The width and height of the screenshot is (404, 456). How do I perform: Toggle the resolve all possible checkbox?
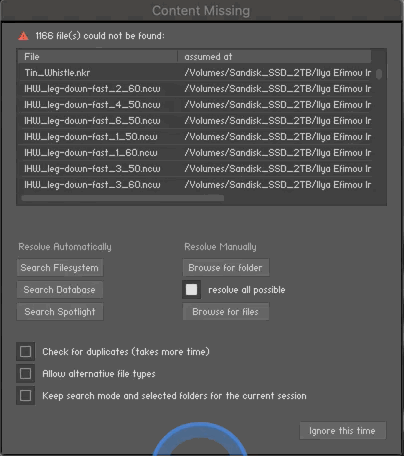tap(191, 290)
